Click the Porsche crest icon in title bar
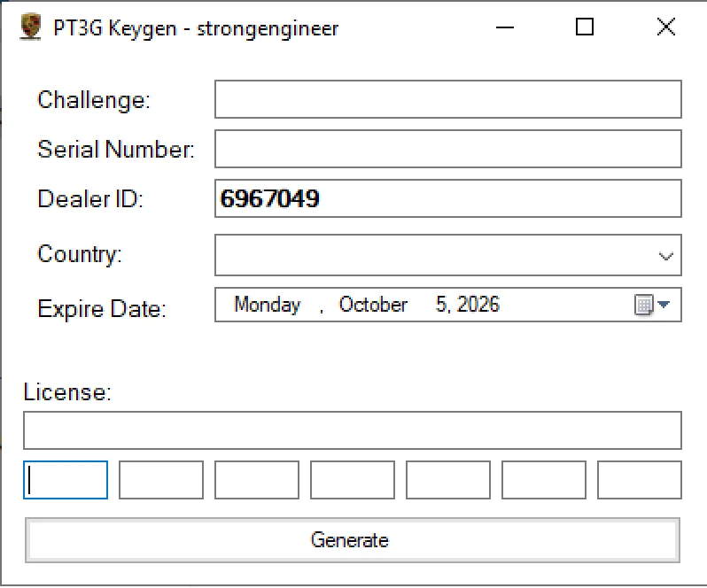 click(x=29, y=27)
